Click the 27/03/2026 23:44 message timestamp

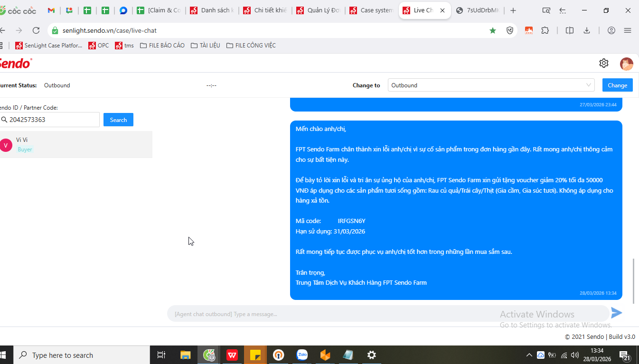point(598,104)
